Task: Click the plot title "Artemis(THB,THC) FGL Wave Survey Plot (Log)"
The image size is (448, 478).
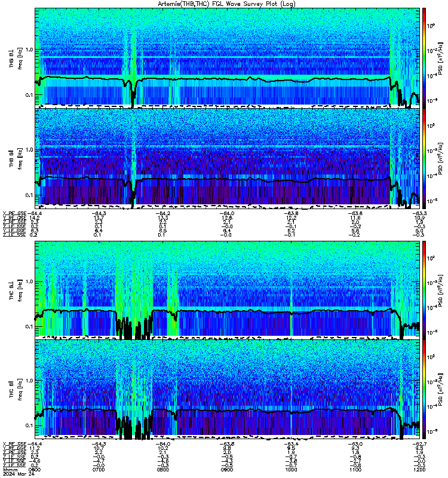Action: [226, 4]
